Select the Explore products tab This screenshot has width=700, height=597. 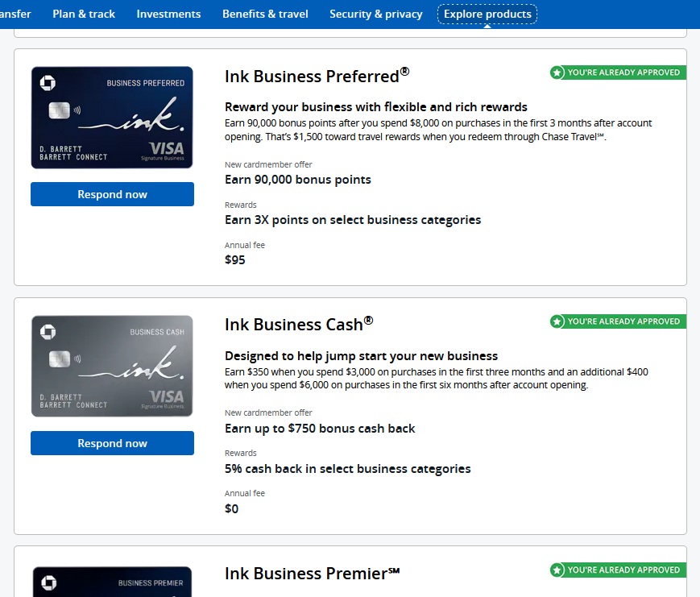(x=487, y=14)
